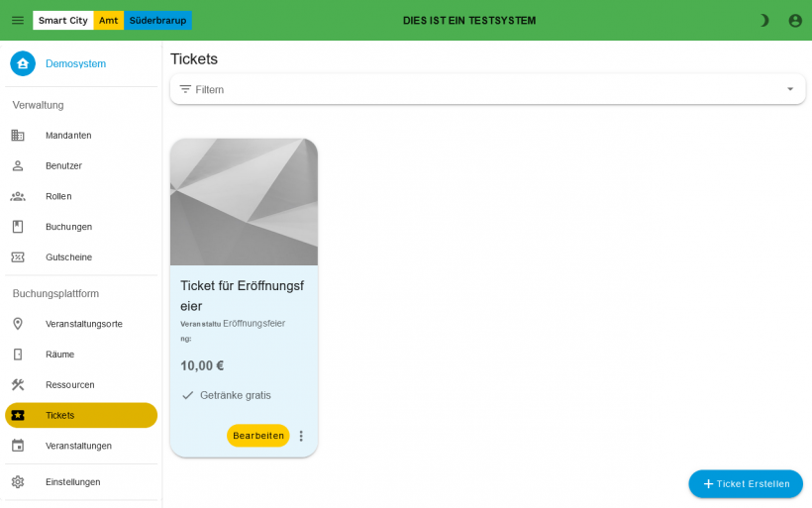Click the Bearbeiten button on ticket
The height and width of the screenshot is (508, 812).
(258, 436)
